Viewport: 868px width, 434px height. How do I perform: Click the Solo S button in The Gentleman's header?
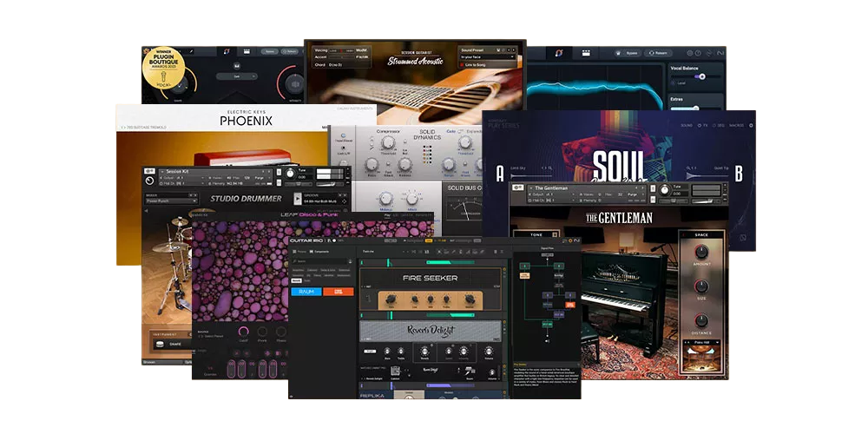pyautogui.click(x=653, y=188)
